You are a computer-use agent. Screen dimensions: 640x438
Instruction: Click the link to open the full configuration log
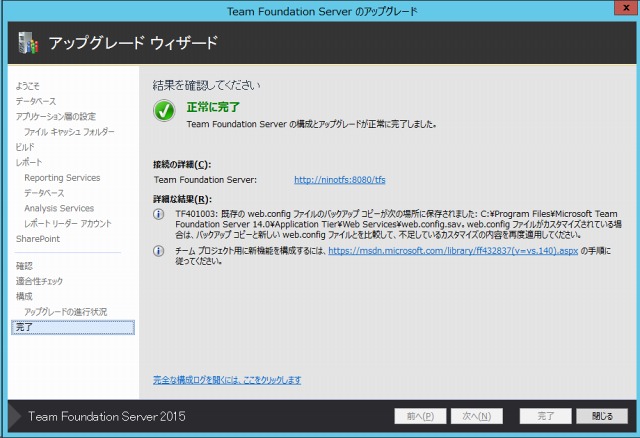227,380
